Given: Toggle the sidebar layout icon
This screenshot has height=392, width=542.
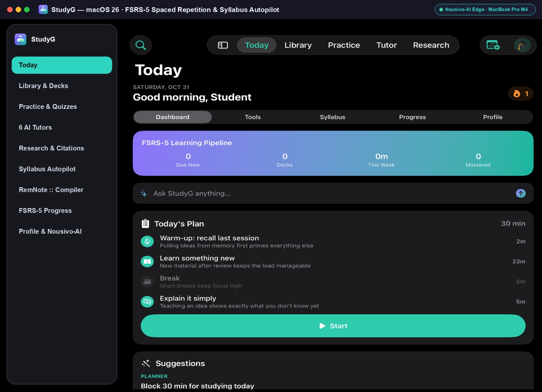Looking at the screenshot, I should coord(223,45).
